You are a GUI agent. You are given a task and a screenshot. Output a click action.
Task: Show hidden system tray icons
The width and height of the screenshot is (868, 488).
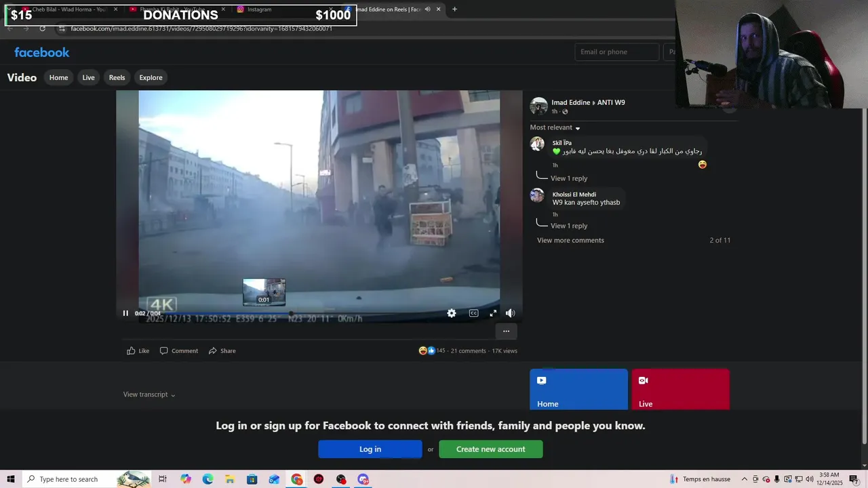[745, 479]
